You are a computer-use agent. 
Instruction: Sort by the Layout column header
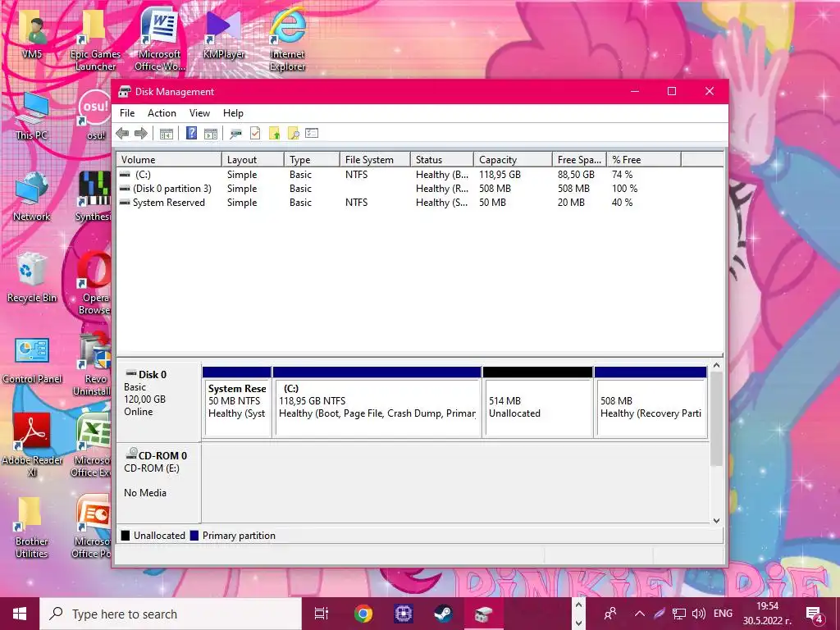253,160
